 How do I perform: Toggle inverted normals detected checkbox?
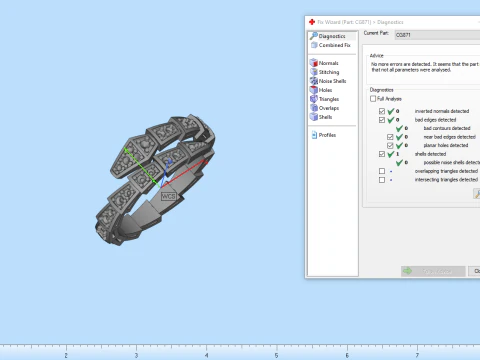click(382, 111)
